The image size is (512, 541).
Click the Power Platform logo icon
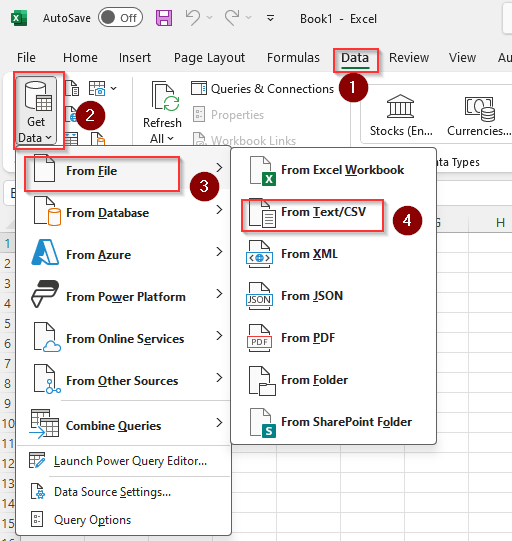click(45, 294)
